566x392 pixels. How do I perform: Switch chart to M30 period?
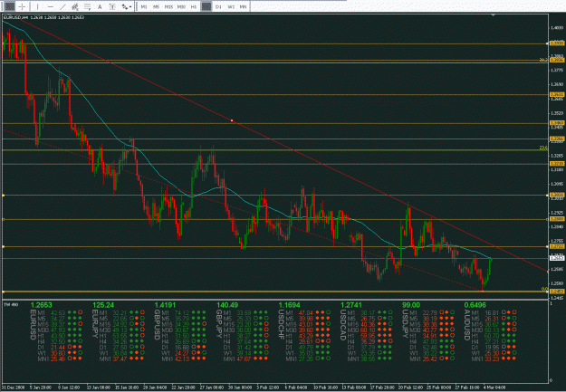coord(181,6)
